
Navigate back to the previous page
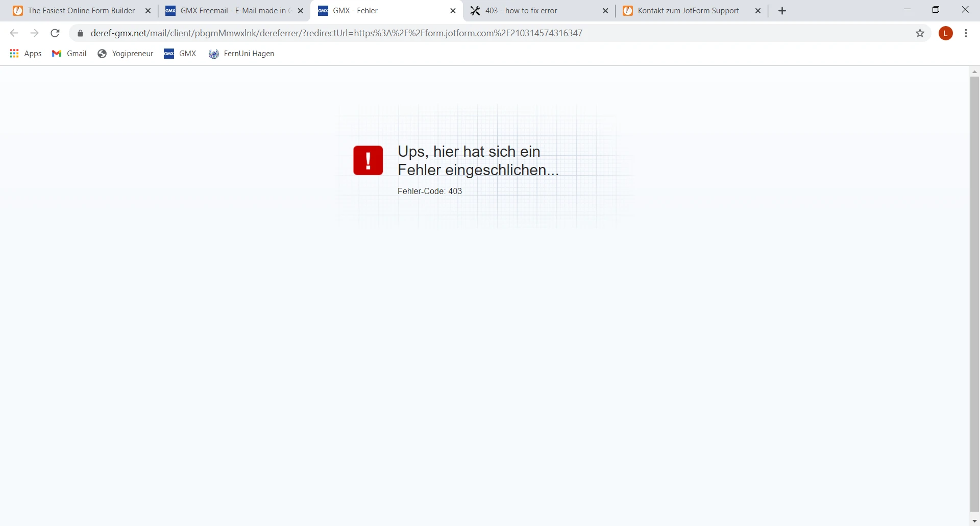[x=14, y=33]
